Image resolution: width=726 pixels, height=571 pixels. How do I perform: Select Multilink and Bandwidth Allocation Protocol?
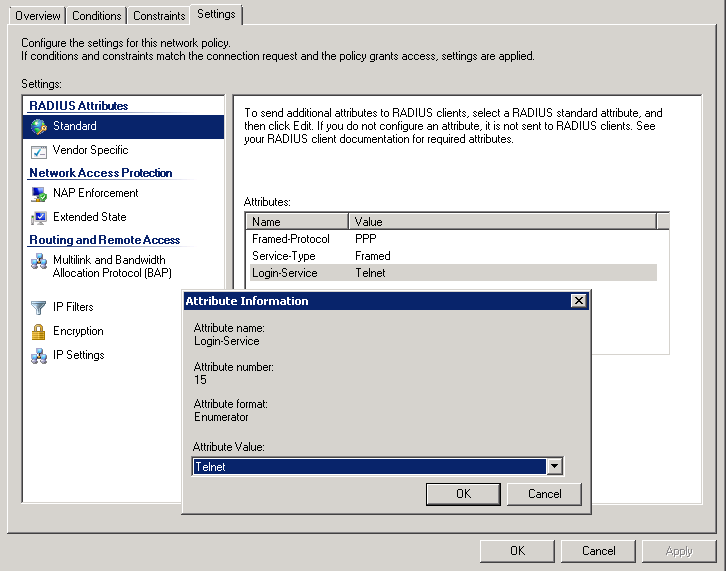(112, 266)
